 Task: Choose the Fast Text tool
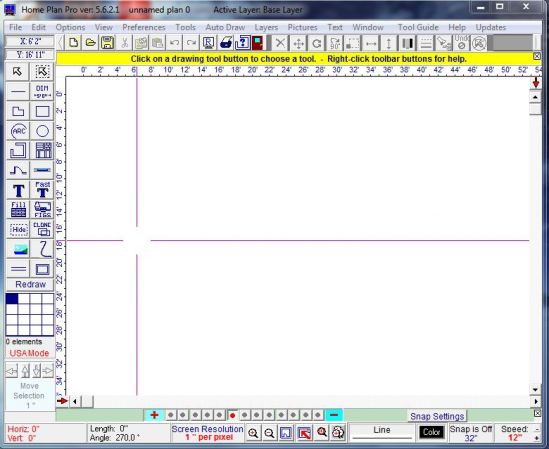point(42,191)
